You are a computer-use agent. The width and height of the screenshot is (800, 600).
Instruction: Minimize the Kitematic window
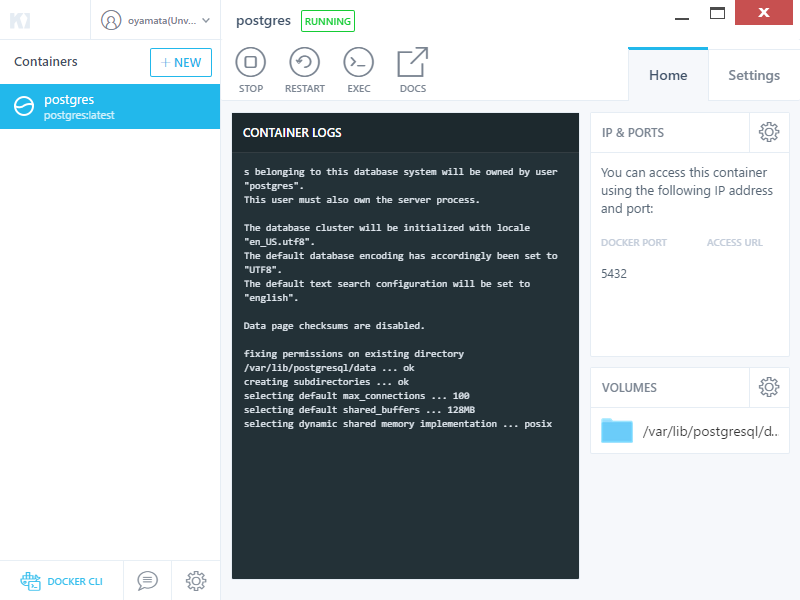click(x=682, y=18)
